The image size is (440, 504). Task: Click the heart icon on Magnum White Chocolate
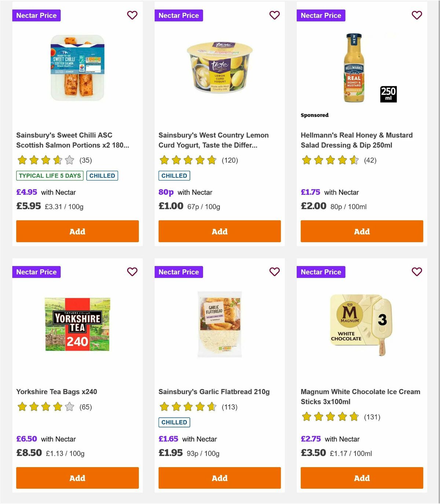tap(417, 272)
